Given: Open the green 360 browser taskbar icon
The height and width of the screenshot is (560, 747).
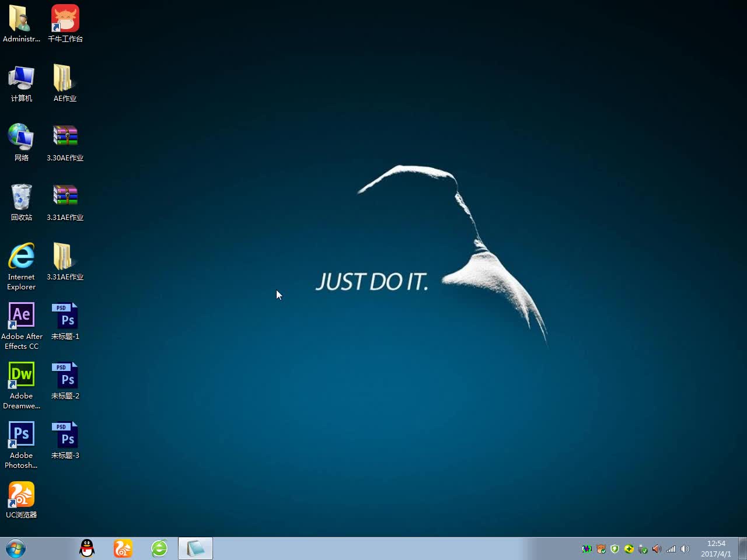Looking at the screenshot, I should coord(159,548).
